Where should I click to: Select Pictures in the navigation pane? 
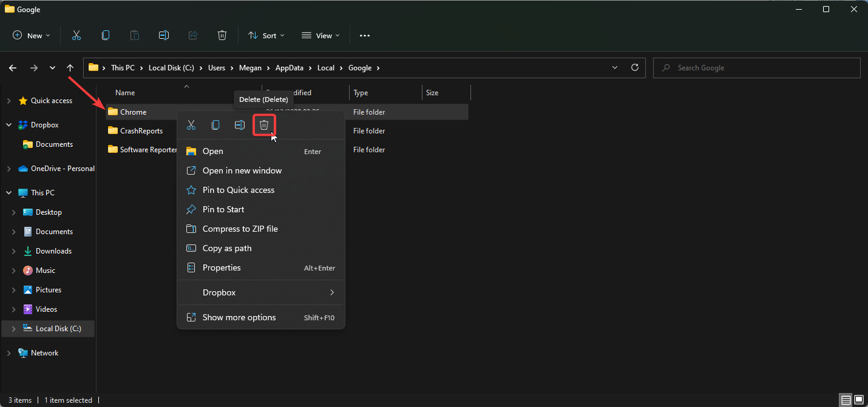click(49, 290)
